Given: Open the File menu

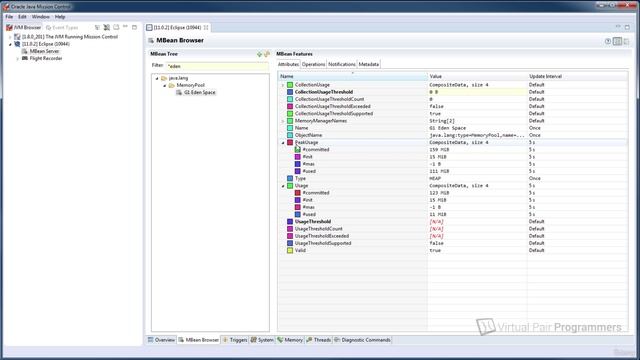Looking at the screenshot, I should pyautogui.click(x=9, y=17).
